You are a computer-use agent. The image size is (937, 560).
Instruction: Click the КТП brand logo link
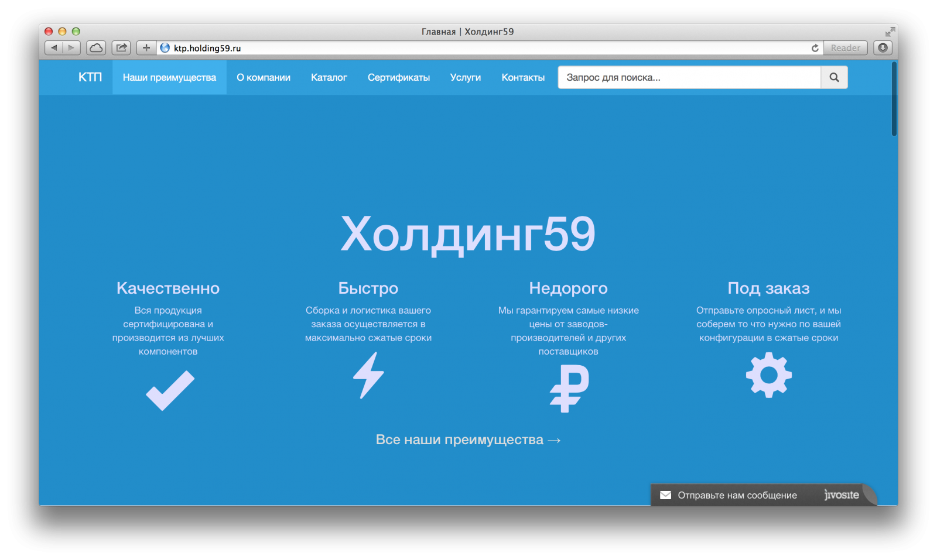coord(90,77)
